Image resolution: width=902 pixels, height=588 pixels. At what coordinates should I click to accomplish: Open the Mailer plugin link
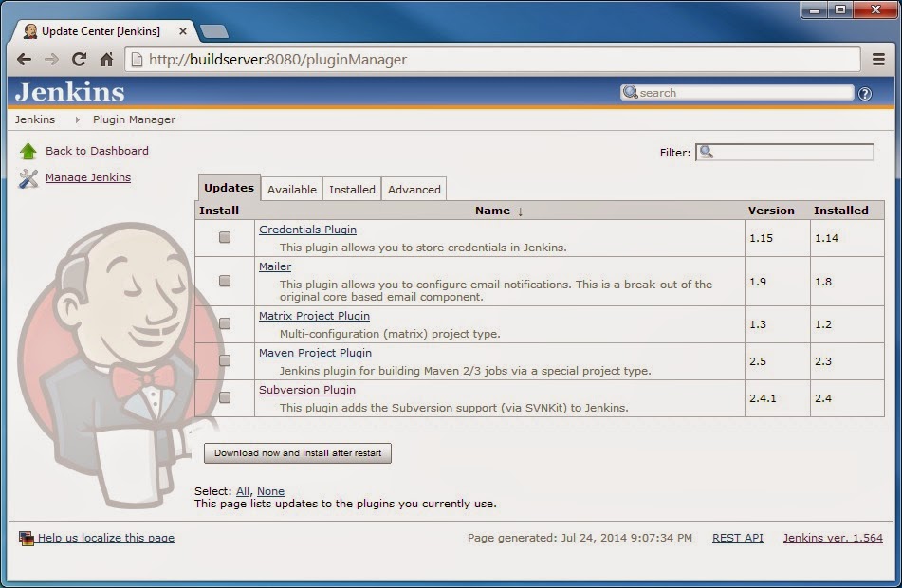click(x=275, y=266)
